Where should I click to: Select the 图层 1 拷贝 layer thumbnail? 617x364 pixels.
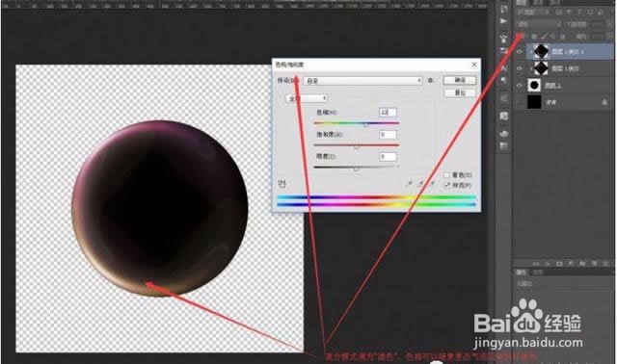[541, 68]
